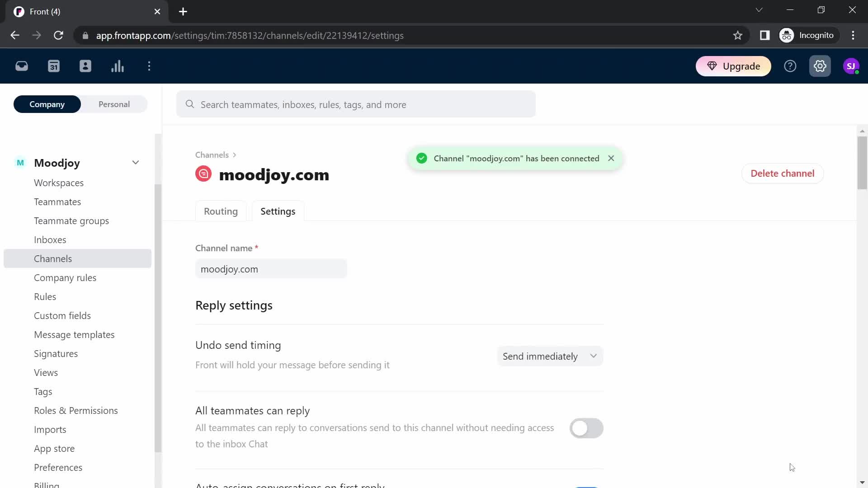
Task: Click the calendar icon in toolbar
Action: pyautogui.click(x=54, y=66)
